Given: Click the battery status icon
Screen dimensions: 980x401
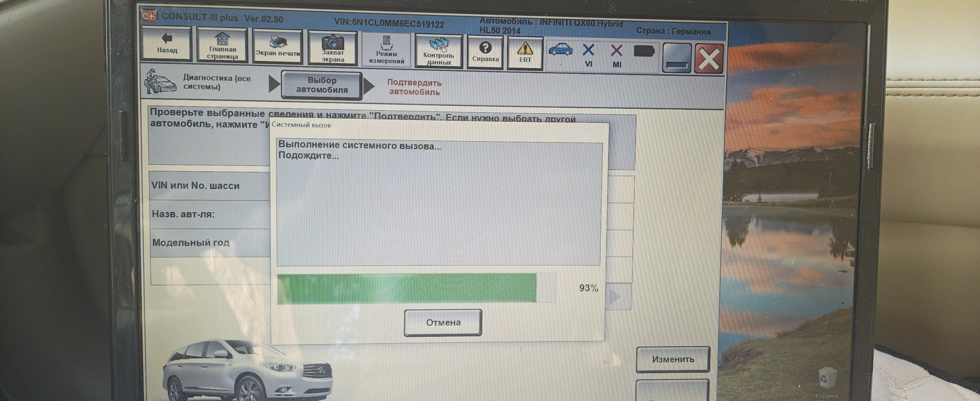Looking at the screenshot, I should point(644,51).
